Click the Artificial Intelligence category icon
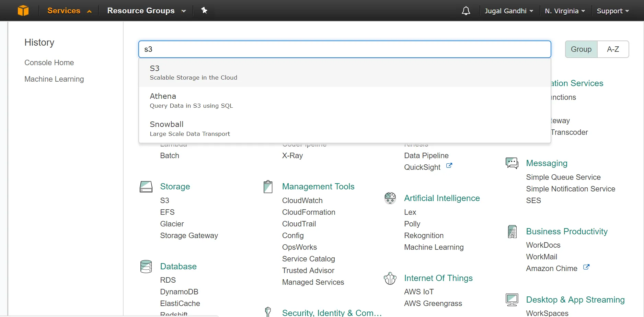Screen dimensions: 644x317 coord(390,198)
